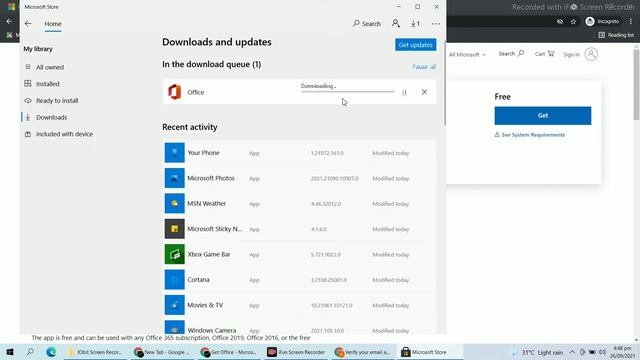Open Windows taskbar search
The width and height of the screenshot is (640, 360).
[x=30, y=352]
